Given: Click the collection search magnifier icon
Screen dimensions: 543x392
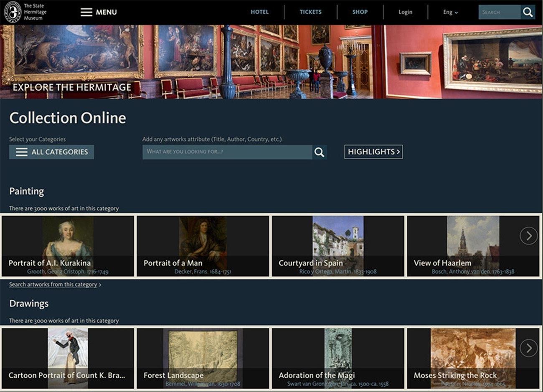Looking at the screenshot, I should (x=319, y=152).
